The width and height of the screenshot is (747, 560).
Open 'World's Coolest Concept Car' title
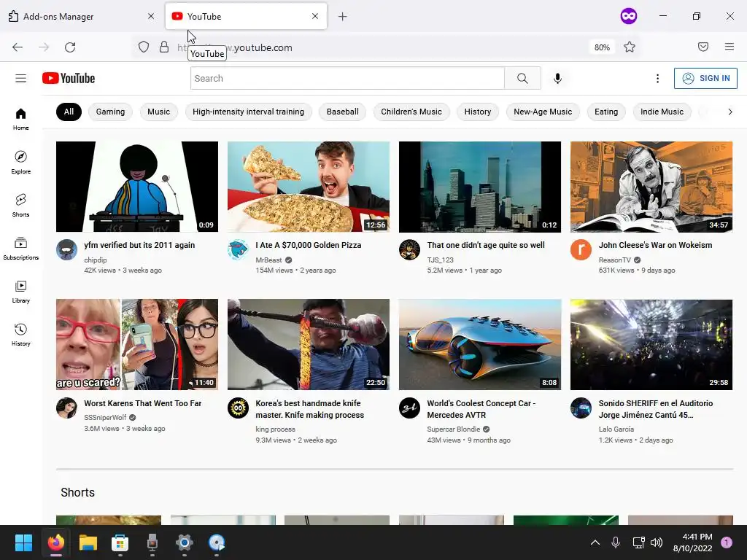[x=481, y=409]
